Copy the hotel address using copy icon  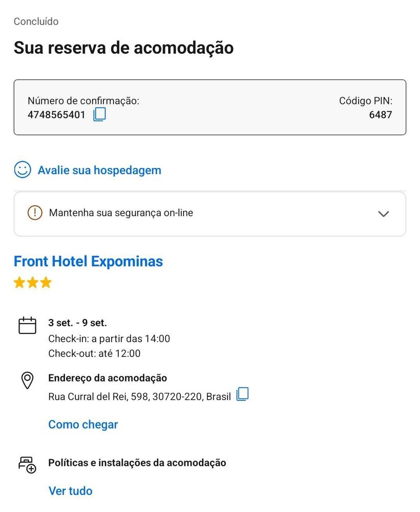click(x=242, y=395)
